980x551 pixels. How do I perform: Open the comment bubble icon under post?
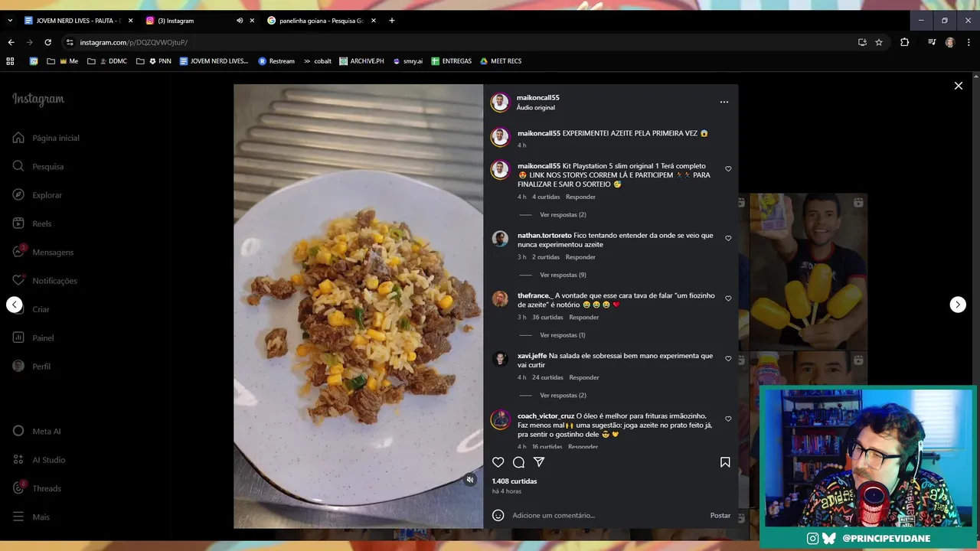pyautogui.click(x=518, y=462)
